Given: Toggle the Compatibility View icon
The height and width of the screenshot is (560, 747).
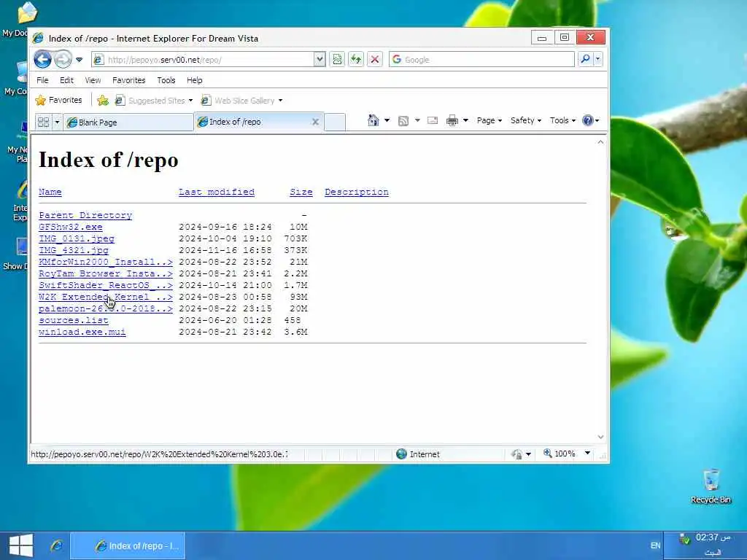Looking at the screenshot, I should click(x=337, y=60).
